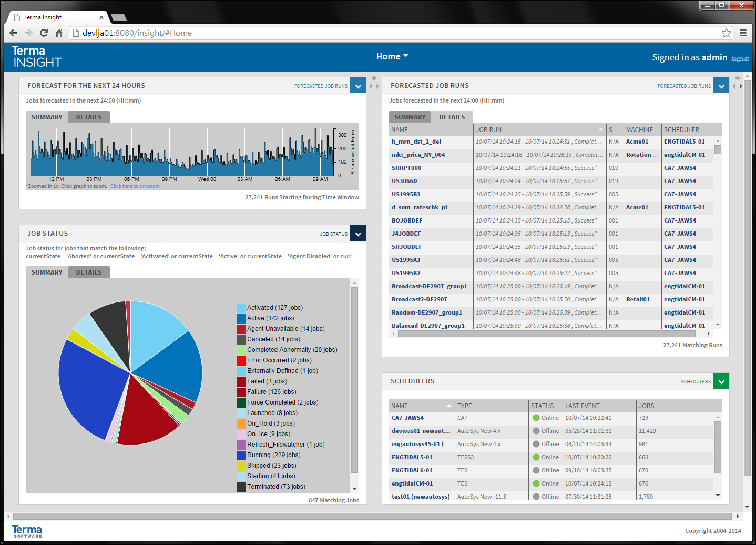Sort by SCHEDULER column header
Image resolution: width=756 pixels, height=545 pixels.
(691, 129)
